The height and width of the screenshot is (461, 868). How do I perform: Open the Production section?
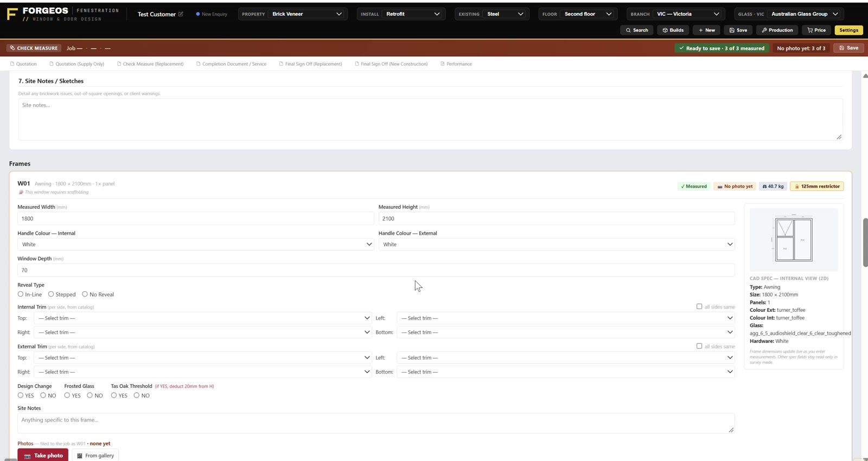777,30
